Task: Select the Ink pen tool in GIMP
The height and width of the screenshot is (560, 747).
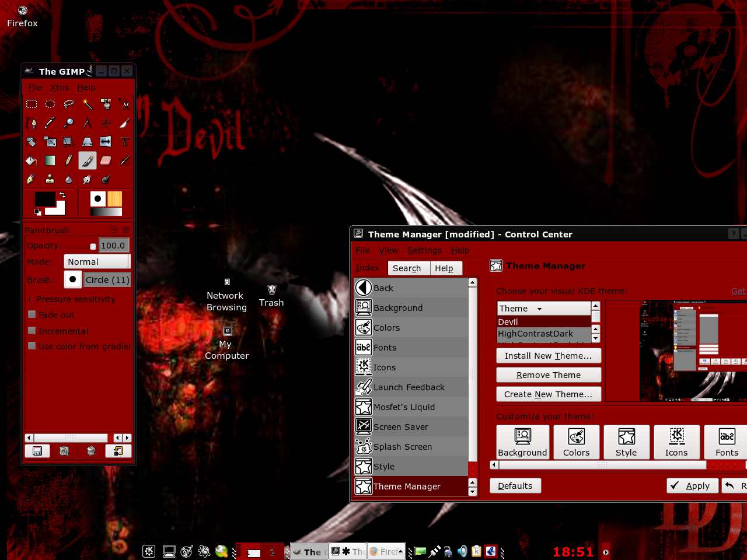Action: coord(32,179)
